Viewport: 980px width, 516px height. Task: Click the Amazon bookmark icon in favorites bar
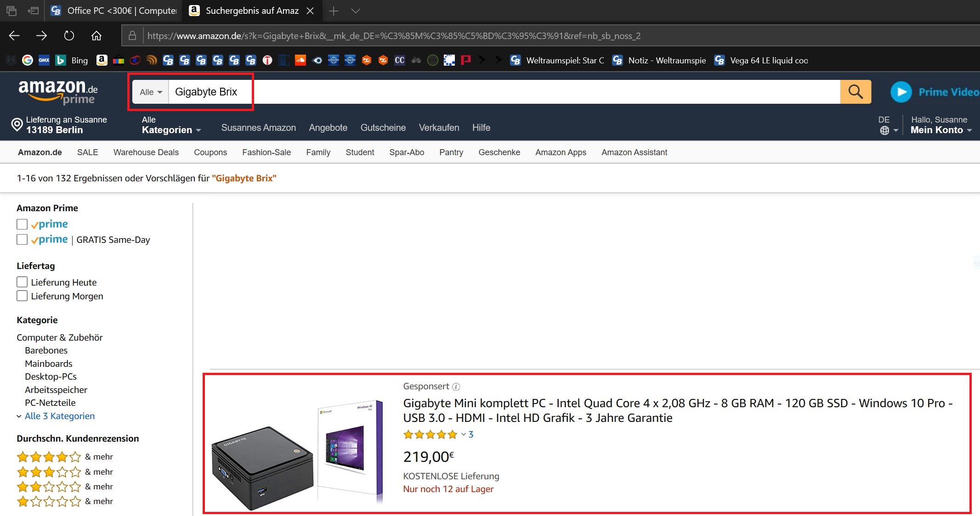pyautogui.click(x=102, y=60)
